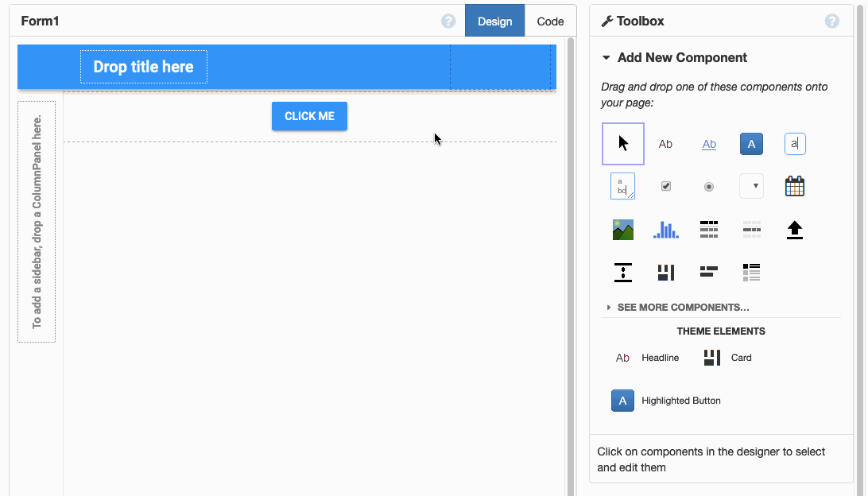Collapse the Add New Component section
The height and width of the screenshot is (496, 868).
click(x=606, y=58)
